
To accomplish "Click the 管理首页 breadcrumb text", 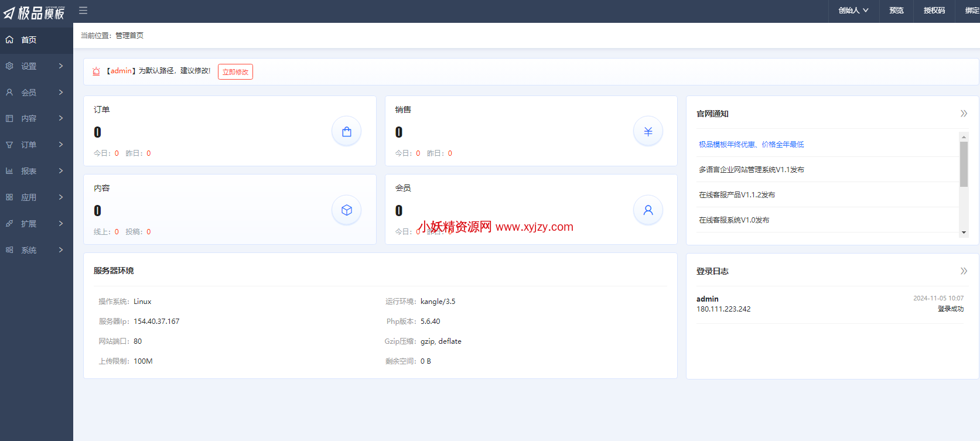I will pyautogui.click(x=129, y=36).
